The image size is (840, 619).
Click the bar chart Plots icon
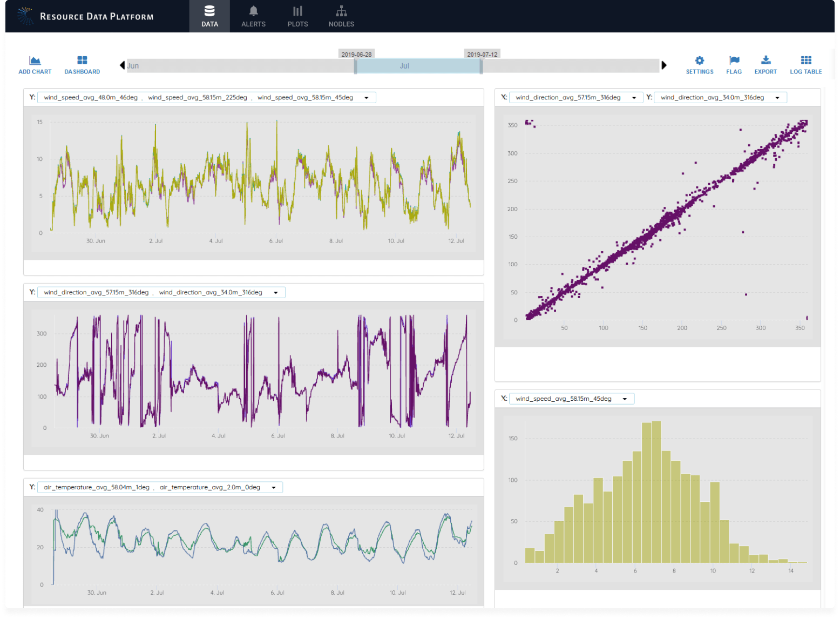pos(297,11)
